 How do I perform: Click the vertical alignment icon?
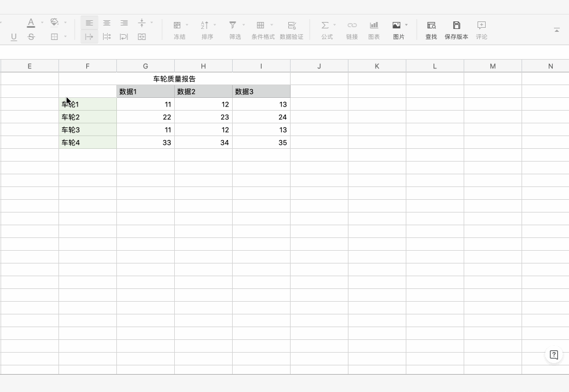click(x=142, y=23)
